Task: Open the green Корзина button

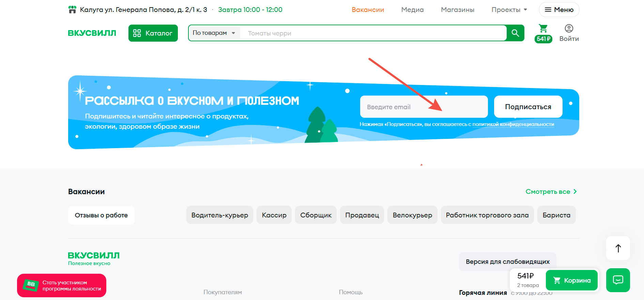Action: click(x=572, y=280)
